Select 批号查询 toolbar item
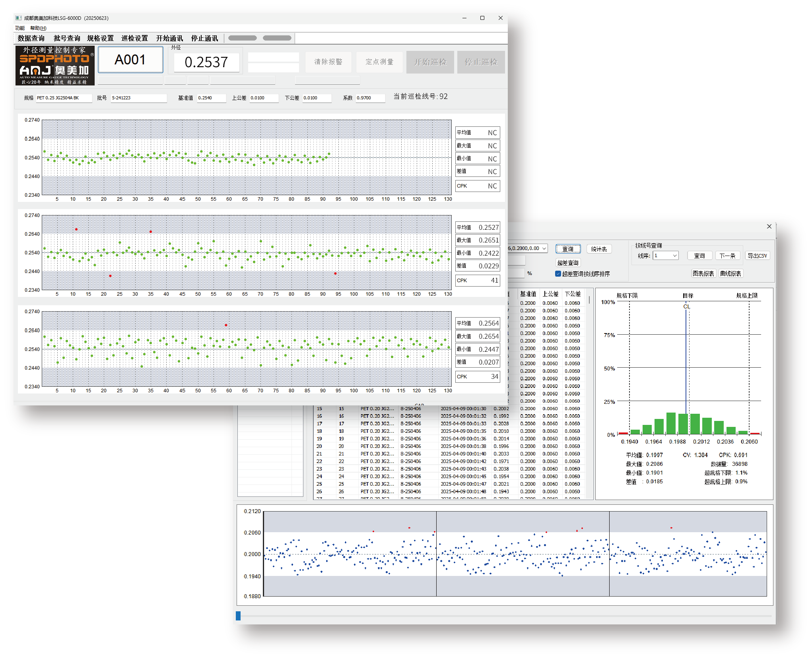 click(67, 38)
